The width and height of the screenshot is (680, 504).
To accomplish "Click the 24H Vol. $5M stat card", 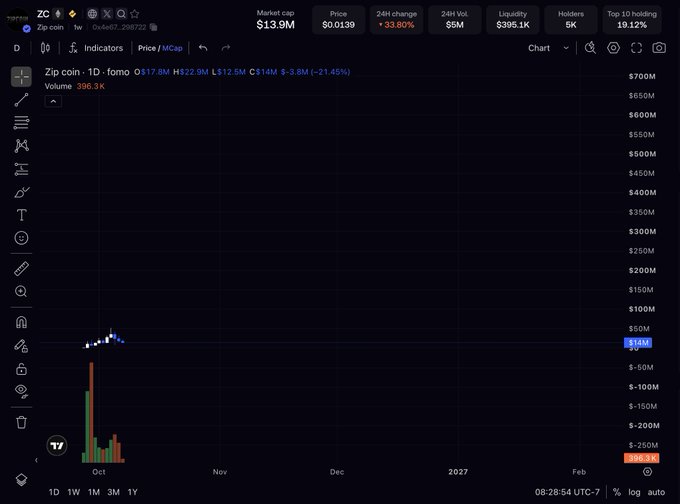I will coord(454,20).
